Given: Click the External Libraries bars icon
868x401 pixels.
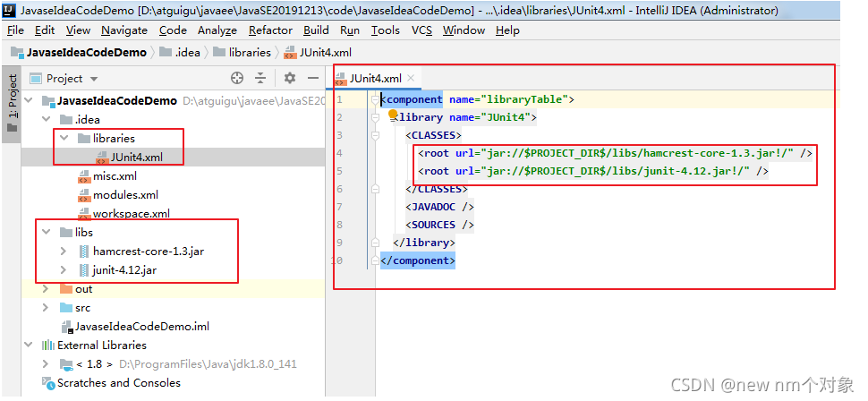Looking at the screenshot, I should pyautogui.click(x=48, y=346).
